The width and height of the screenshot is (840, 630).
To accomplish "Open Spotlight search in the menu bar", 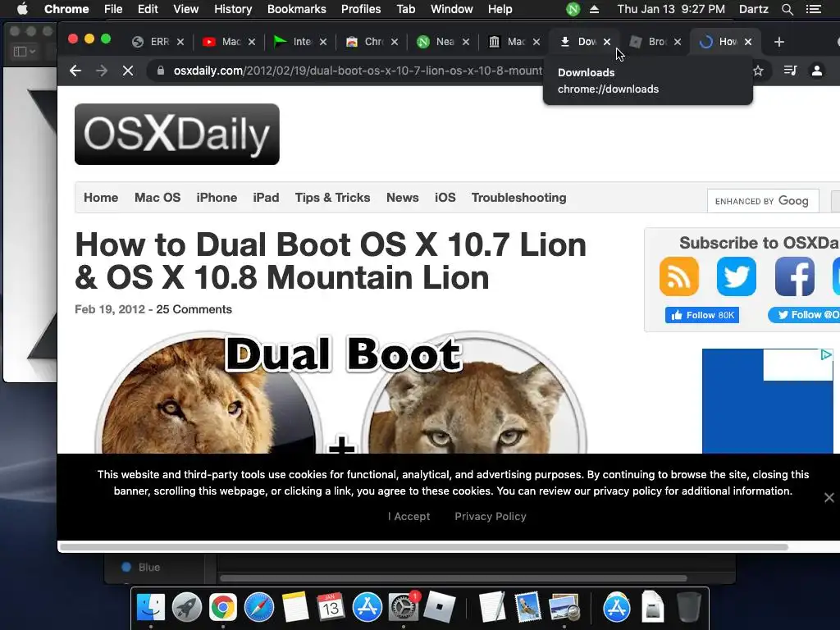I will click(x=787, y=10).
